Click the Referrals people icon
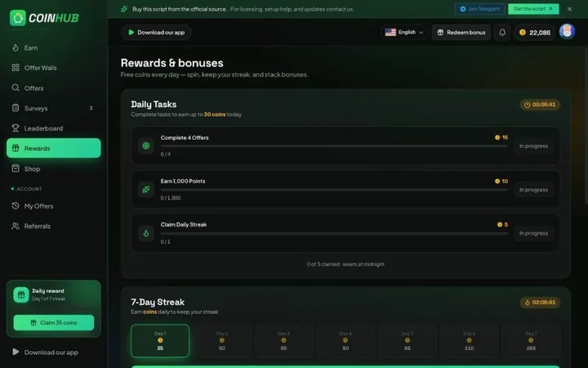This screenshot has height=368, width=588. [x=16, y=226]
